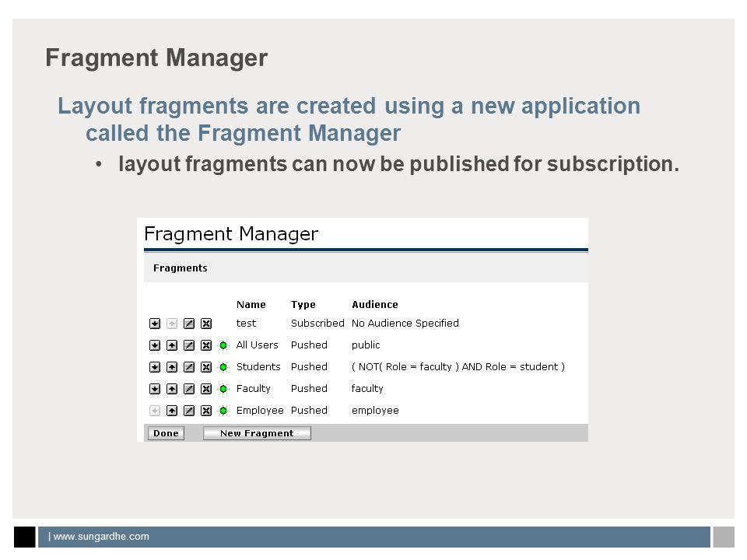747x560 pixels.
Task: Edit the test fragment
Action: [188, 324]
